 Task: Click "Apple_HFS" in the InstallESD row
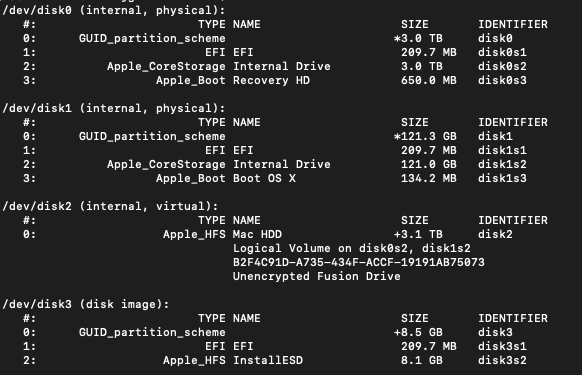click(x=194, y=361)
